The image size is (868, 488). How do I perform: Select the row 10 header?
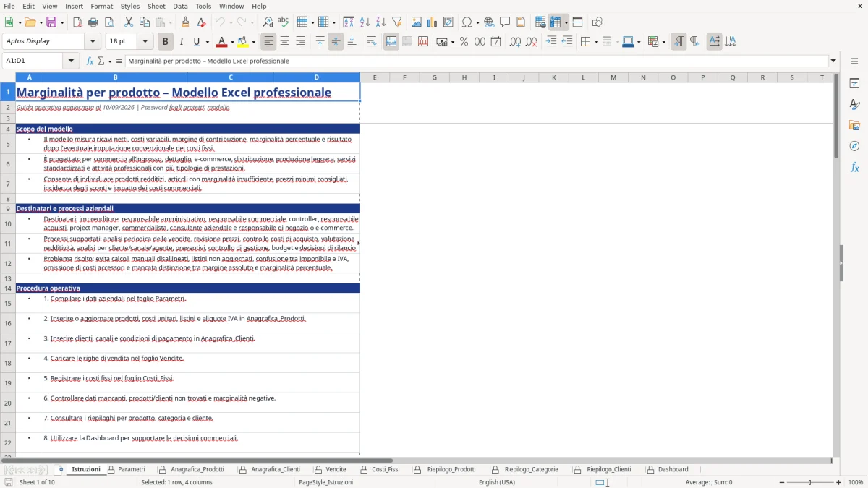tap(8, 223)
